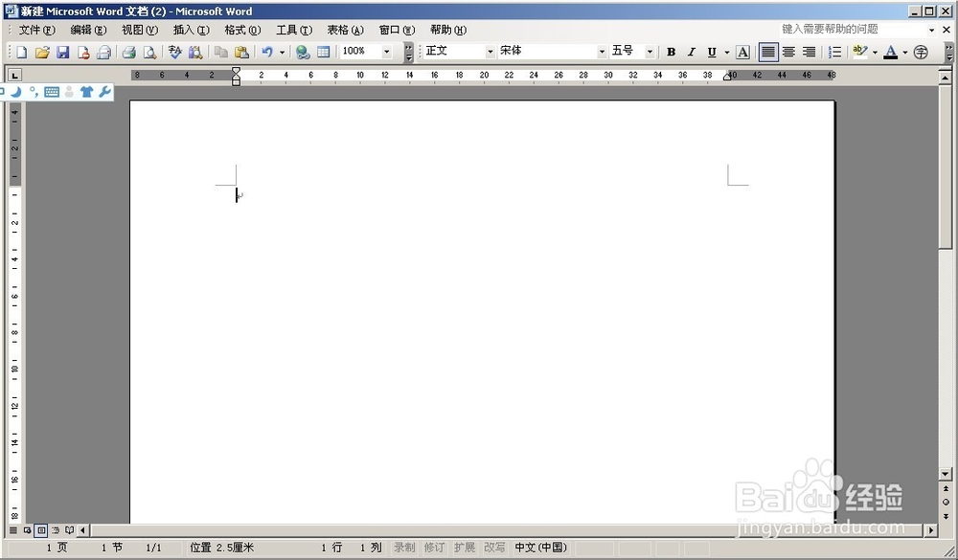Click the ruler tab stop selector L
The width and height of the screenshot is (958, 560).
(x=14, y=75)
